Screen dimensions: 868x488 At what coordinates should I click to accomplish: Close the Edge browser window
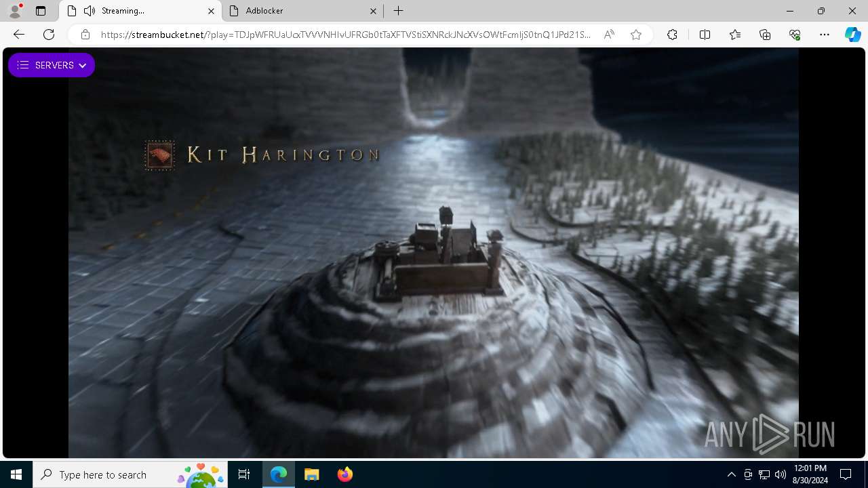pyautogui.click(x=852, y=11)
